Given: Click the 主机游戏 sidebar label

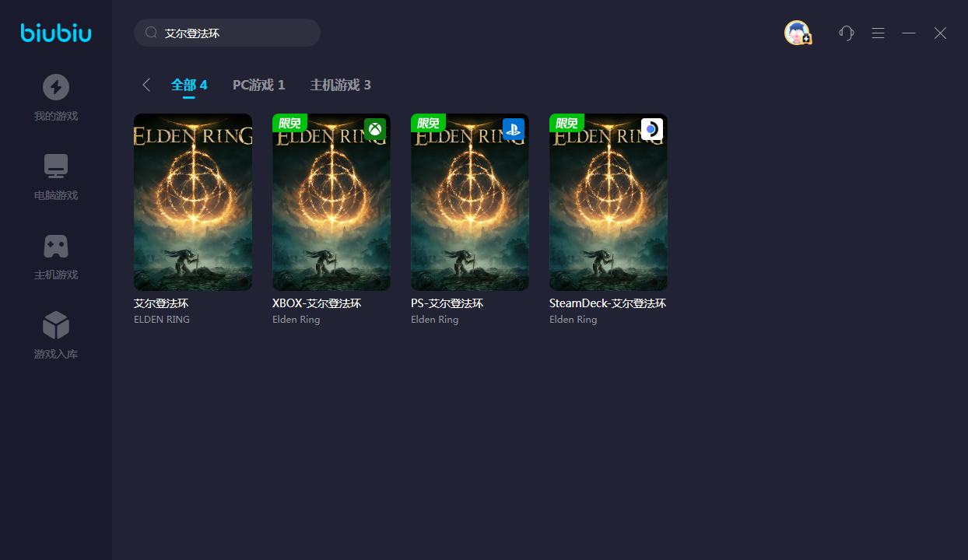Looking at the screenshot, I should pos(56,275).
